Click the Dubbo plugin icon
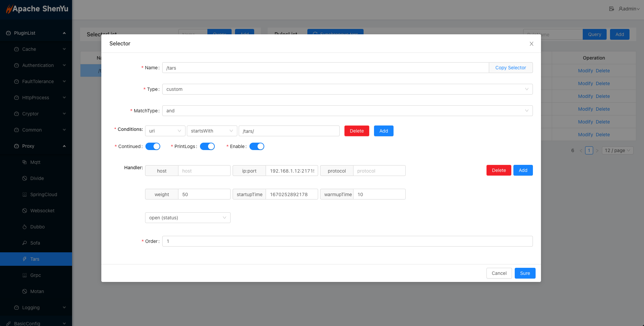 tap(25, 227)
